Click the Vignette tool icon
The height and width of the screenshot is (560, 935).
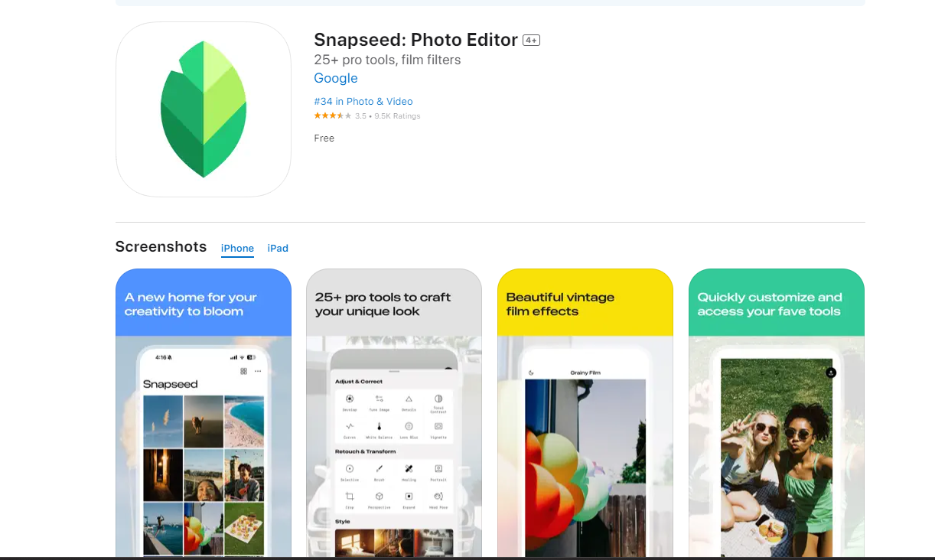438,426
